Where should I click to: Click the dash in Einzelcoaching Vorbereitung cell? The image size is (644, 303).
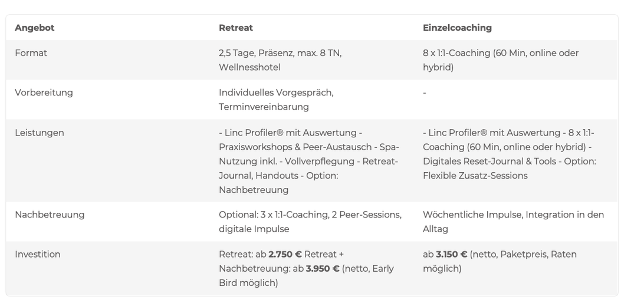(x=424, y=93)
